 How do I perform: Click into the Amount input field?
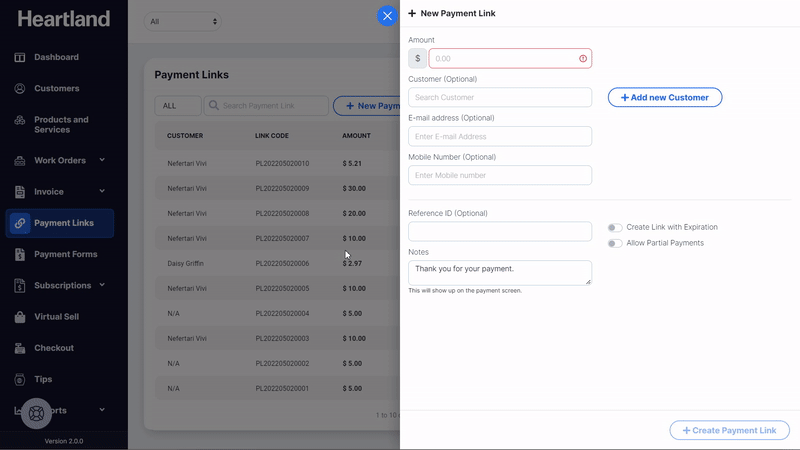[x=505, y=58]
